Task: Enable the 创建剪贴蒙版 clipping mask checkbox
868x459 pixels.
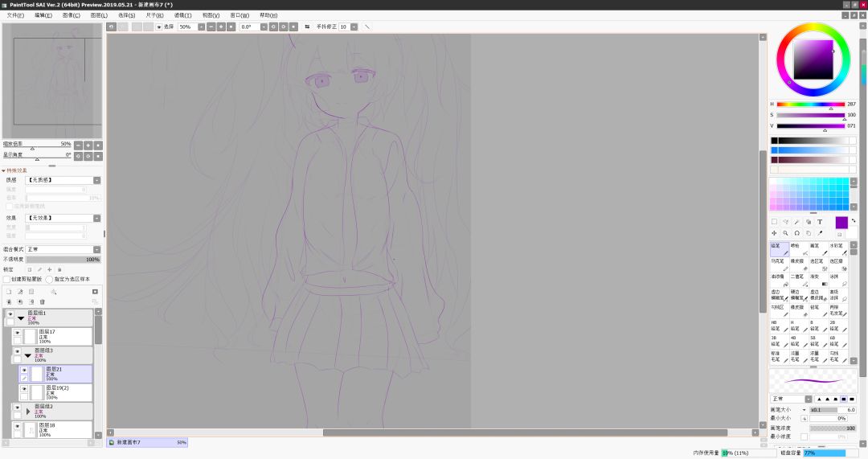Action: tap(7, 279)
